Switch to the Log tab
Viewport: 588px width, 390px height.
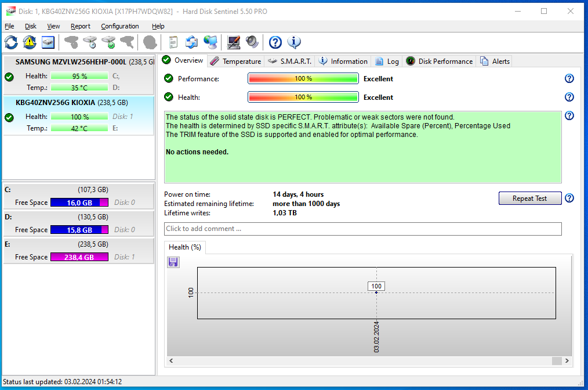click(x=387, y=61)
